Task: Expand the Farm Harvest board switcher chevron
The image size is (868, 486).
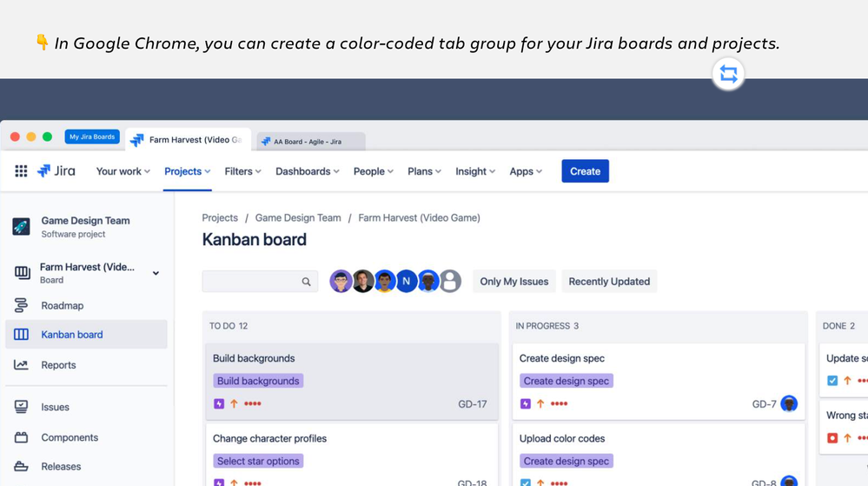Action: (156, 273)
